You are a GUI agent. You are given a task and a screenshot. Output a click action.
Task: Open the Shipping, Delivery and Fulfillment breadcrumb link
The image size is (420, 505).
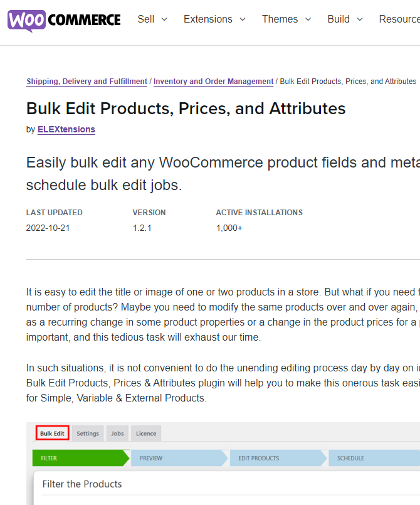point(87,81)
